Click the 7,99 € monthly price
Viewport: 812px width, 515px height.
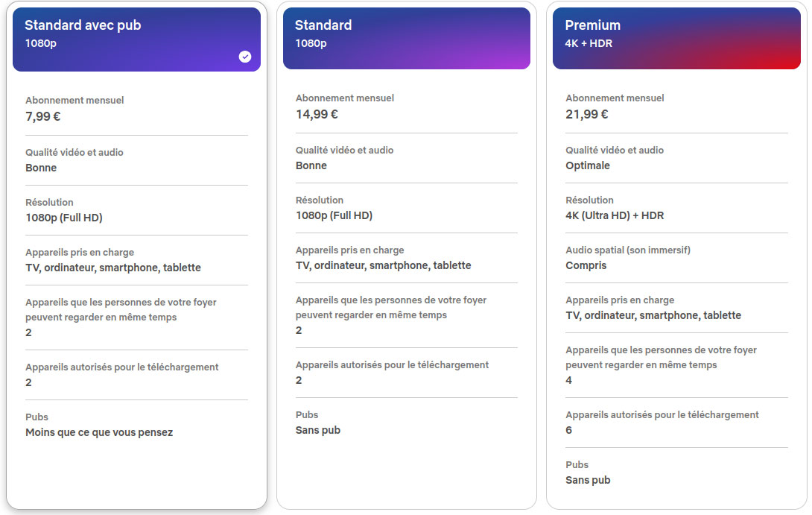click(x=43, y=116)
